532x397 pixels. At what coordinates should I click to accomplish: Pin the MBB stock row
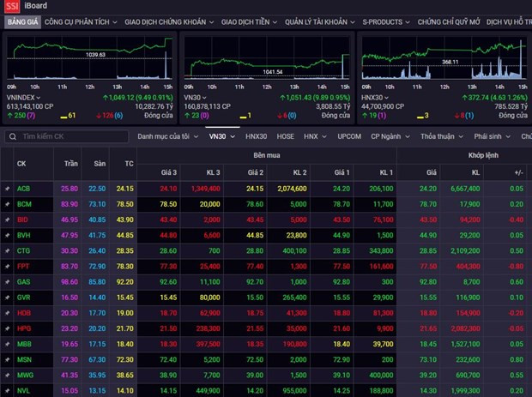click(8, 344)
